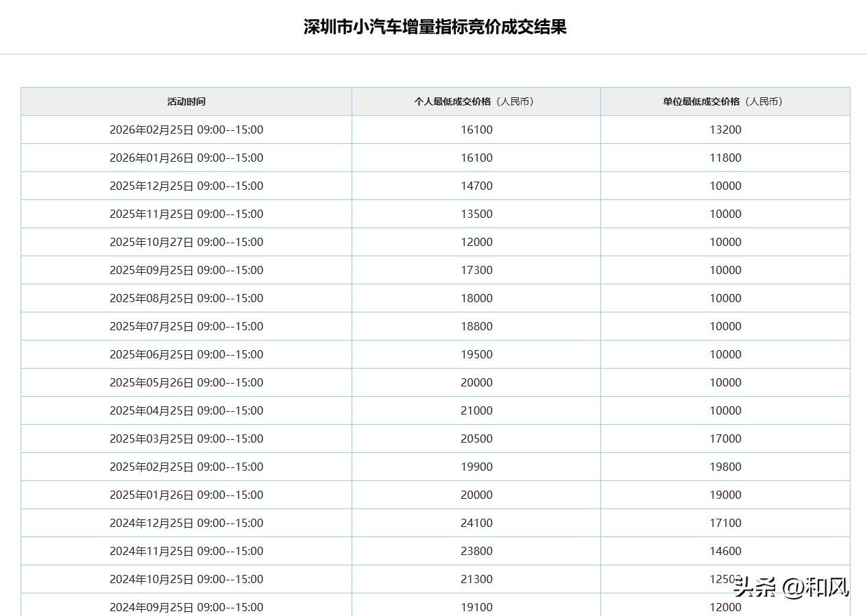Click the personal price 21000
867x616 pixels.
click(476, 410)
